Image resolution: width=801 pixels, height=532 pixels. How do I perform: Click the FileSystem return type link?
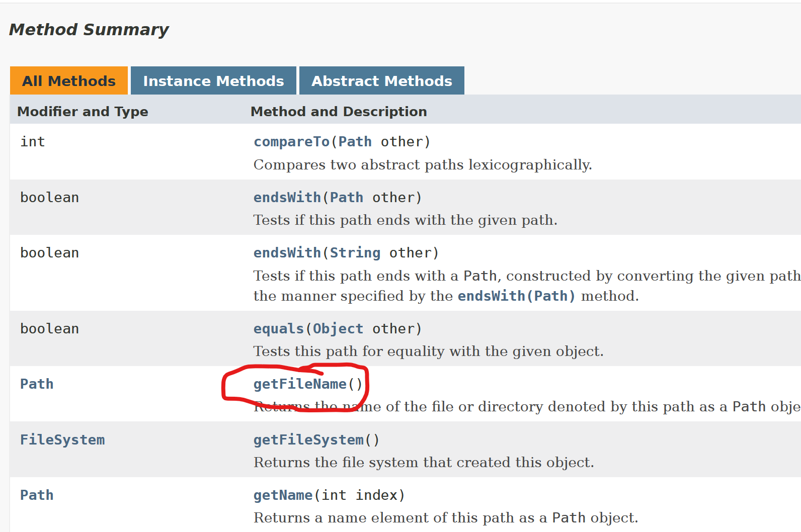pyautogui.click(x=62, y=439)
